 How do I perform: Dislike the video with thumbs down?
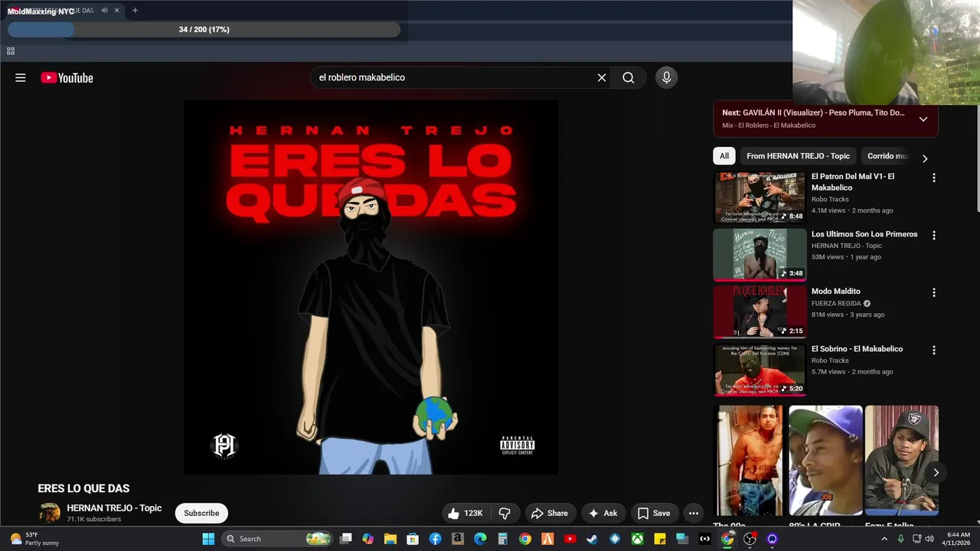pyautogui.click(x=505, y=514)
